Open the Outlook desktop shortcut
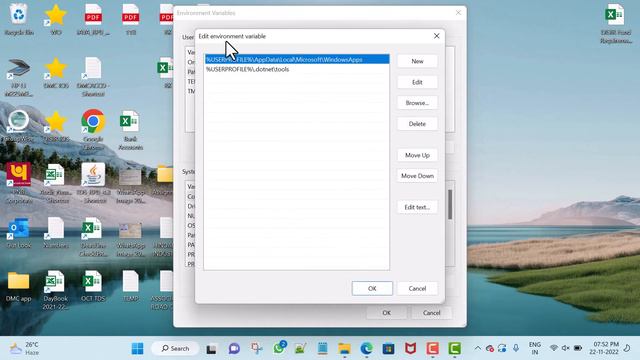This screenshot has width=640, height=360. pos(19,233)
